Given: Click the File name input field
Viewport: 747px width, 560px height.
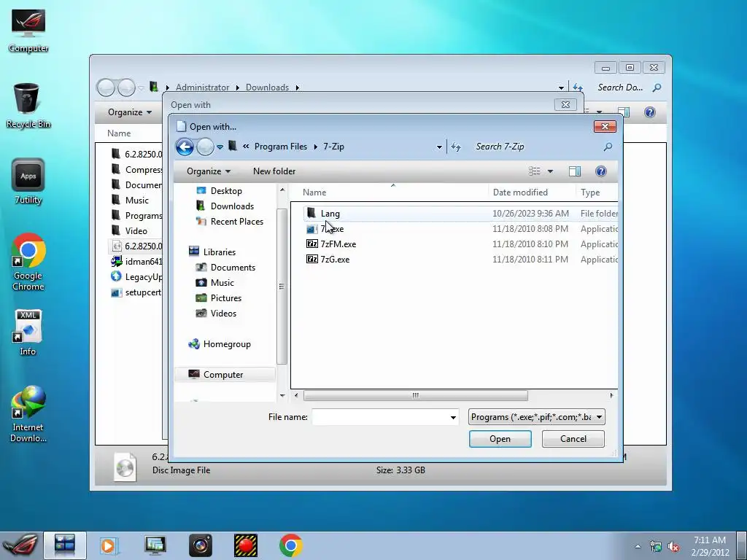Looking at the screenshot, I should pyautogui.click(x=379, y=417).
